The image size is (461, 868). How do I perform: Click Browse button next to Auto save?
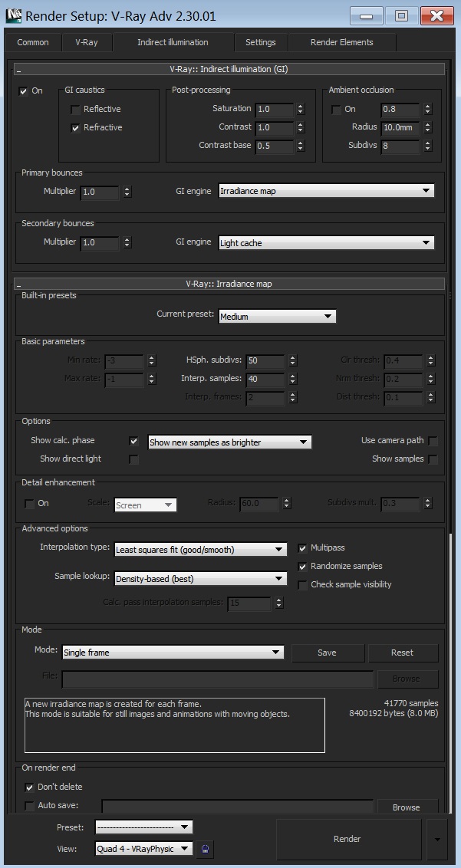click(407, 807)
